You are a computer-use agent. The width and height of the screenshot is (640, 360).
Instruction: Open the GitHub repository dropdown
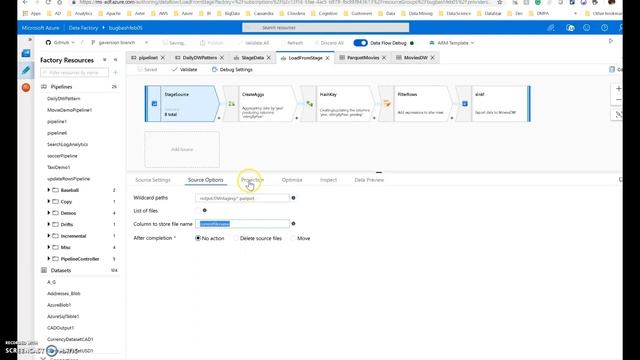(60, 42)
